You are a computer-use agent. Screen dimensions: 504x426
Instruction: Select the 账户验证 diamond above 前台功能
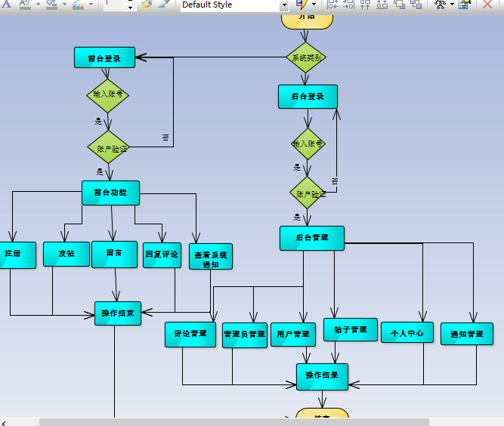click(109, 147)
